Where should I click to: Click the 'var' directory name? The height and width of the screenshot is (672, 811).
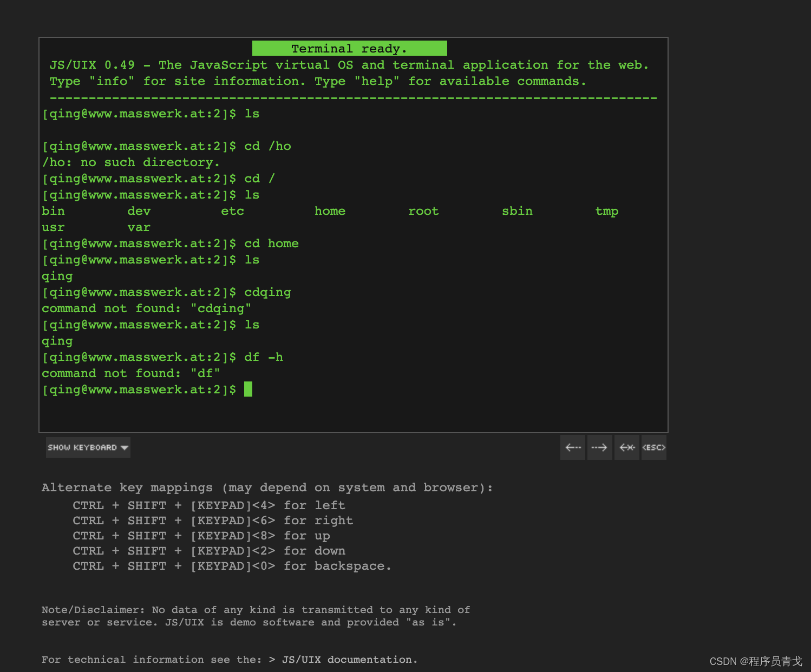pyautogui.click(x=139, y=227)
